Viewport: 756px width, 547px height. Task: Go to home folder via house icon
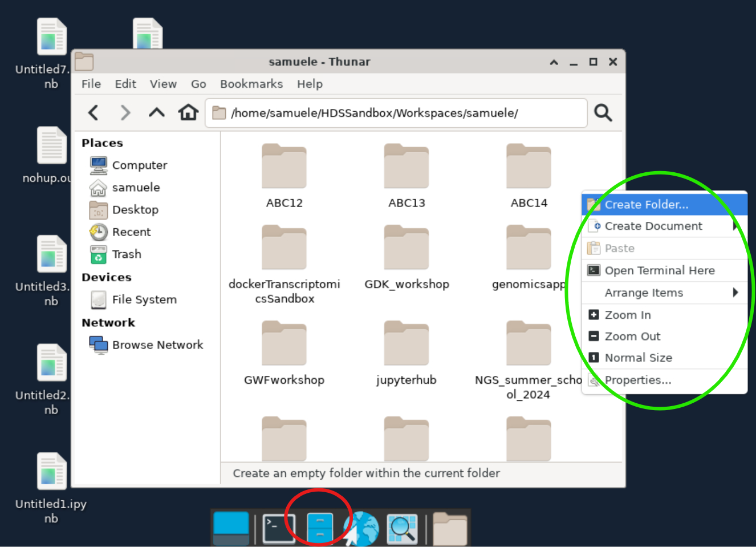tap(188, 113)
